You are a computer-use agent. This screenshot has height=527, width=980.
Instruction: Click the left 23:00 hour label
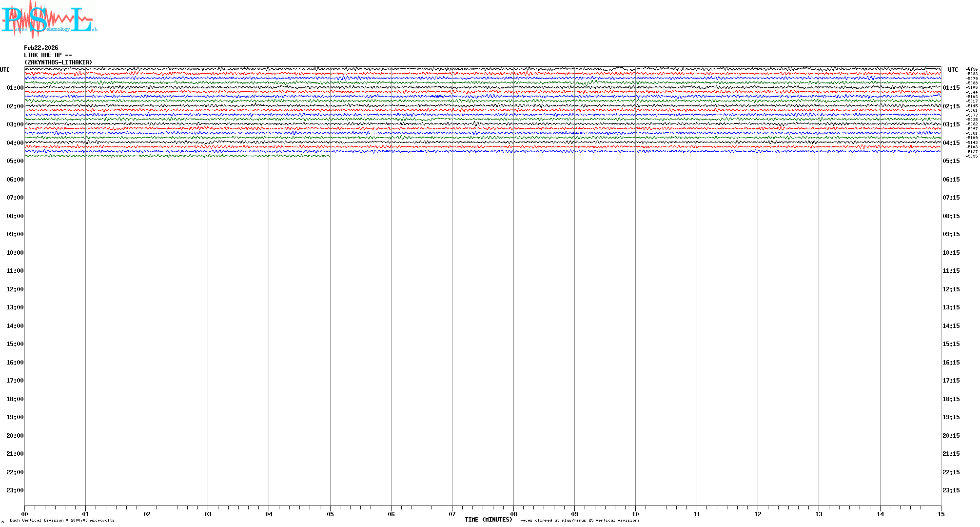[x=15, y=490]
